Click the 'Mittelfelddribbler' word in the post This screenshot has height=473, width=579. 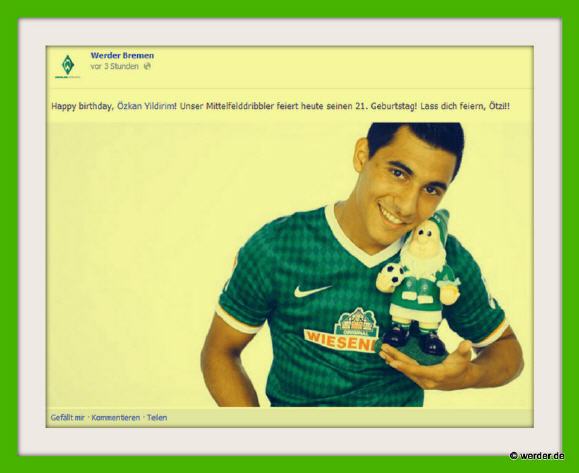[240, 106]
